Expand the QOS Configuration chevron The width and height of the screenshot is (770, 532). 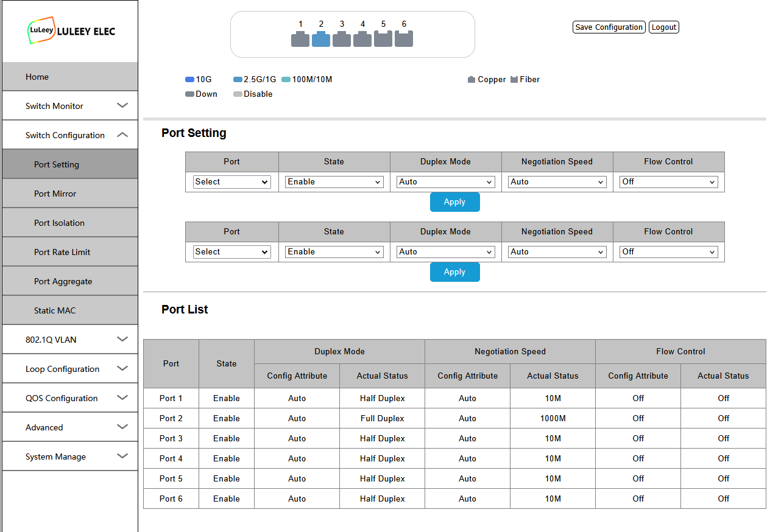point(122,397)
